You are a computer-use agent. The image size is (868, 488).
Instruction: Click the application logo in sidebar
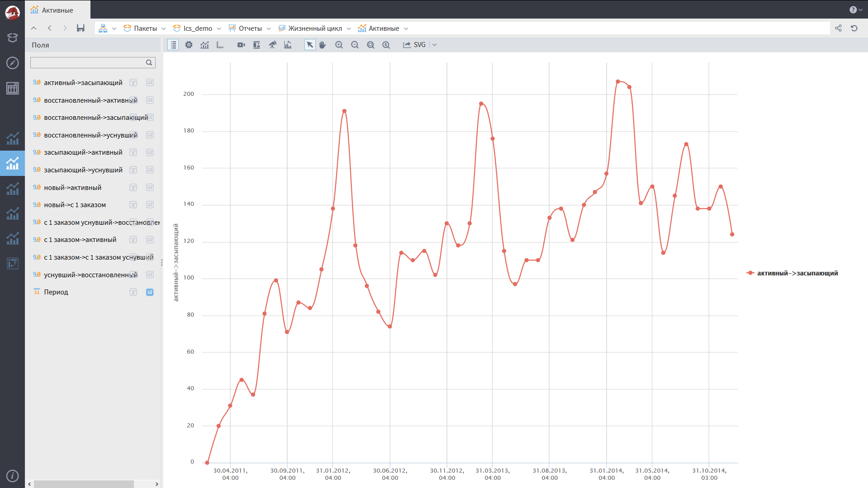click(x=12, y=12)
